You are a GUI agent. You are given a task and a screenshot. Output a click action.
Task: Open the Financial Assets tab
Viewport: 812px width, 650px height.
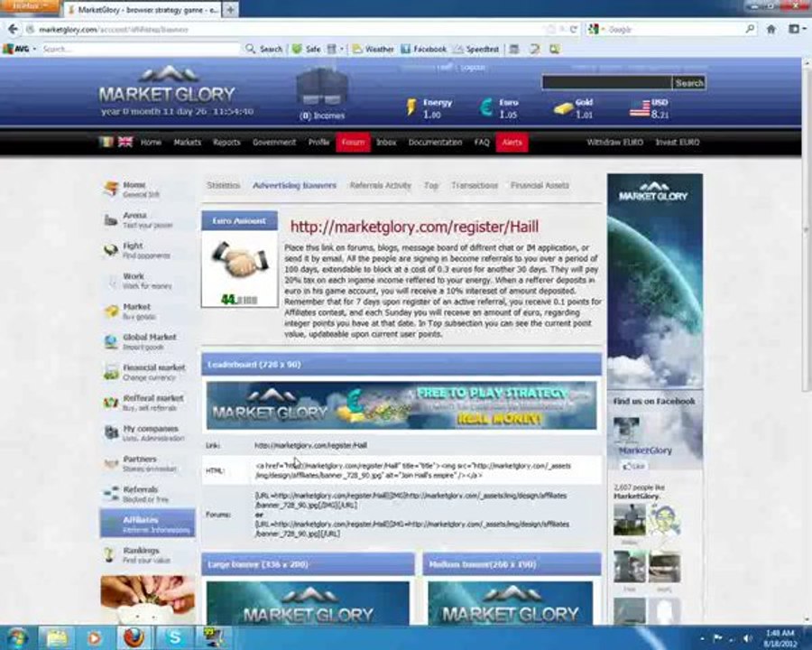tap(540, 185)
